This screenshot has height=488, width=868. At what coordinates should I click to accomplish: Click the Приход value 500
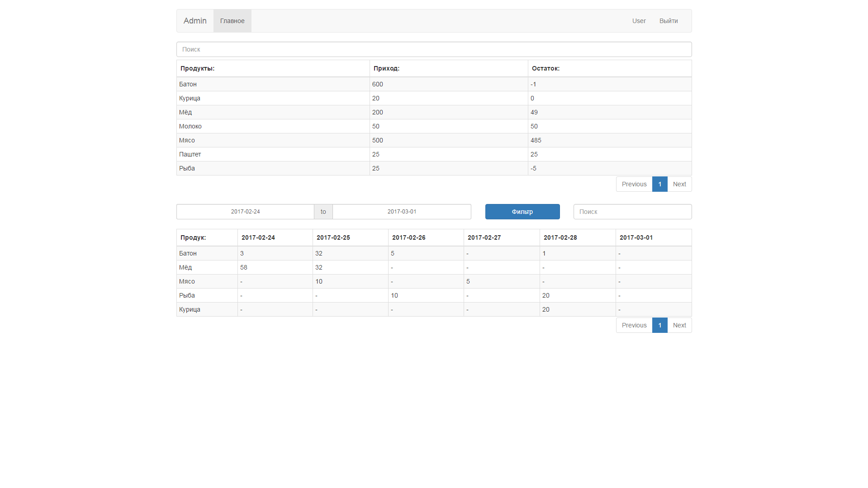click(378, 140)
